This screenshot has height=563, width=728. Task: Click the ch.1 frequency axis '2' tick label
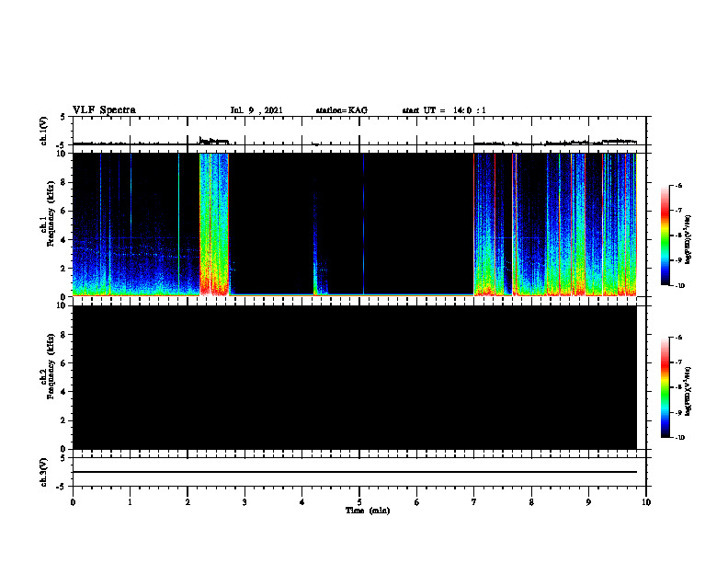[x=63, y=268]
